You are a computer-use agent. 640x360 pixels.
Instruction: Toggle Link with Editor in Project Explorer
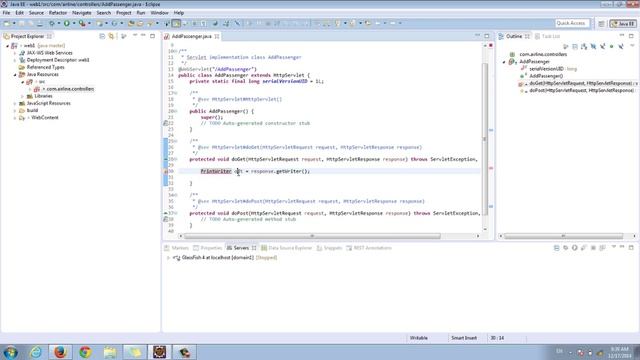[x=111, y=36]
